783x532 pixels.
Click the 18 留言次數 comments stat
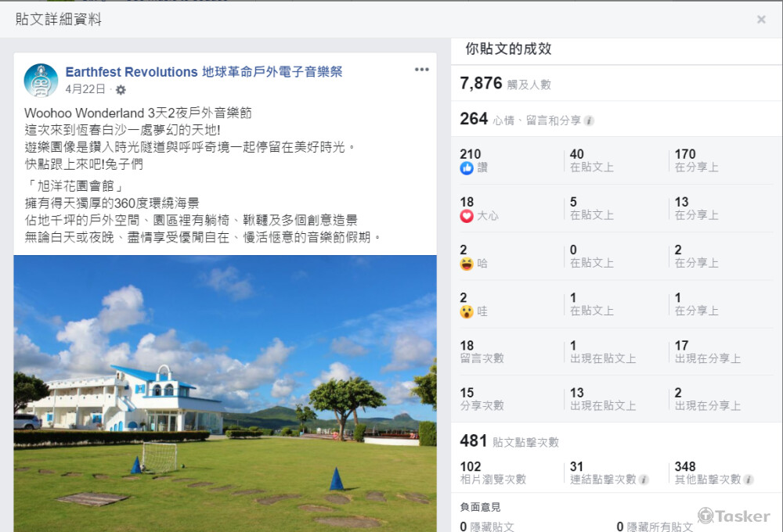point(482,352)
